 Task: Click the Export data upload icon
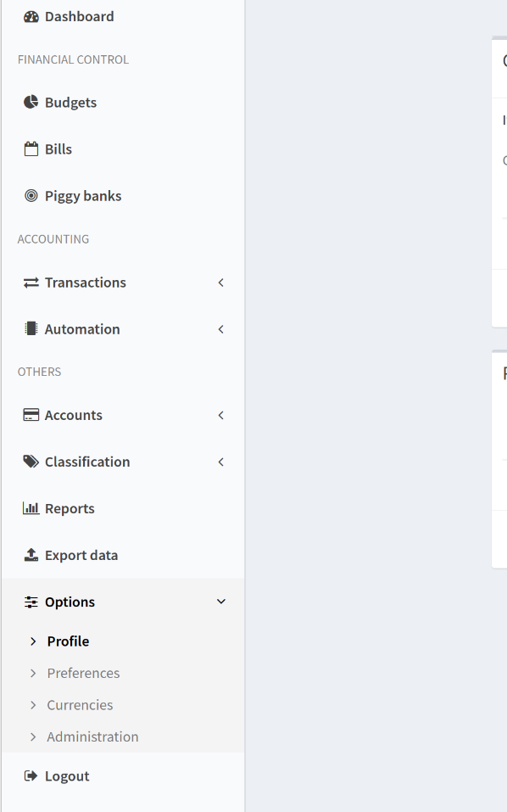coord(31,555)
